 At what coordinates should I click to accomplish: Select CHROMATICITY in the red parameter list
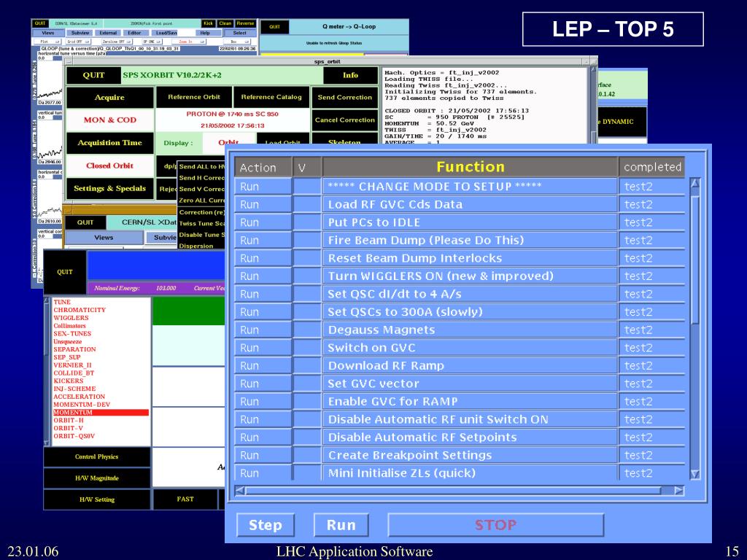80,310
